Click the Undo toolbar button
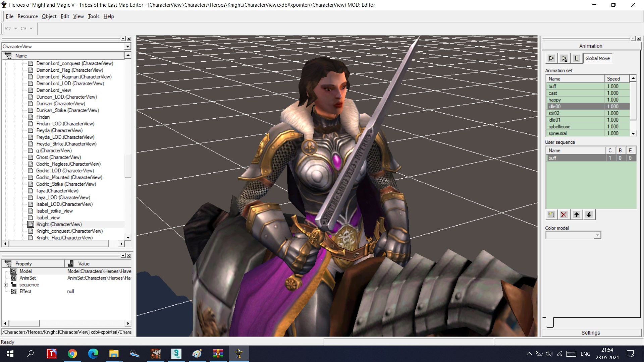The image size is (644, 362). 8,28
